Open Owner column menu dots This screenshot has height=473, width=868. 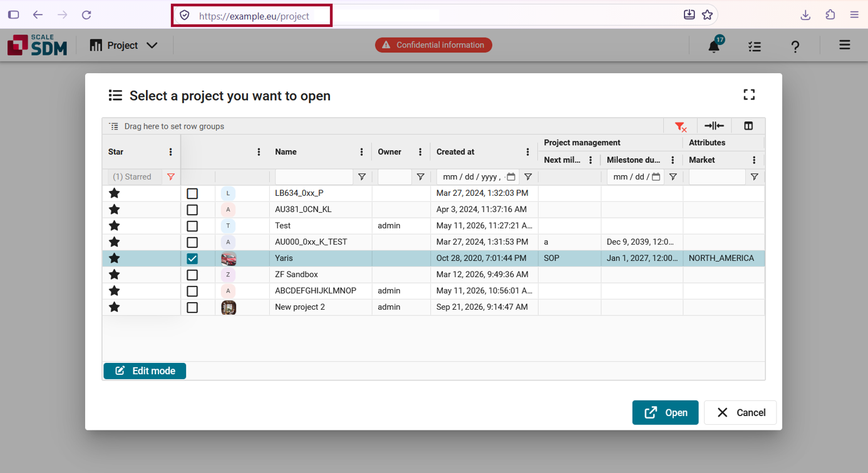(x=420, y=152)
